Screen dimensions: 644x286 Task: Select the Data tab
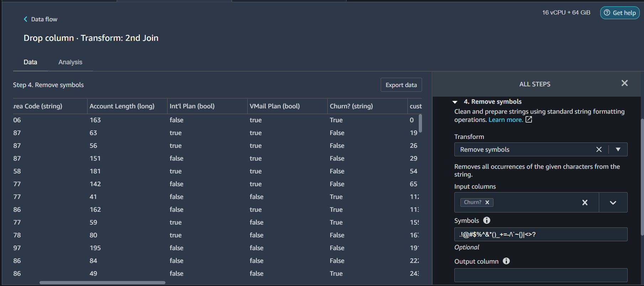tap(30, 62)
